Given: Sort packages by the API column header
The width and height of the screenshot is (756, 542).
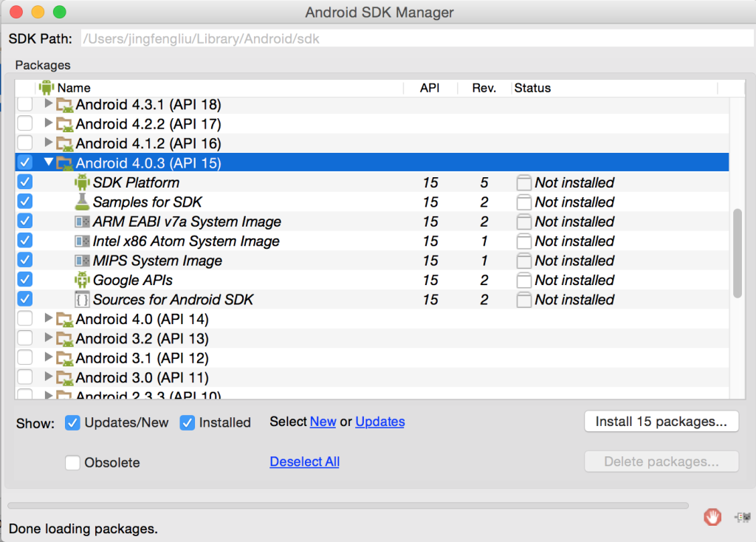Looking at the screenshot, I should tap(430, 88).
